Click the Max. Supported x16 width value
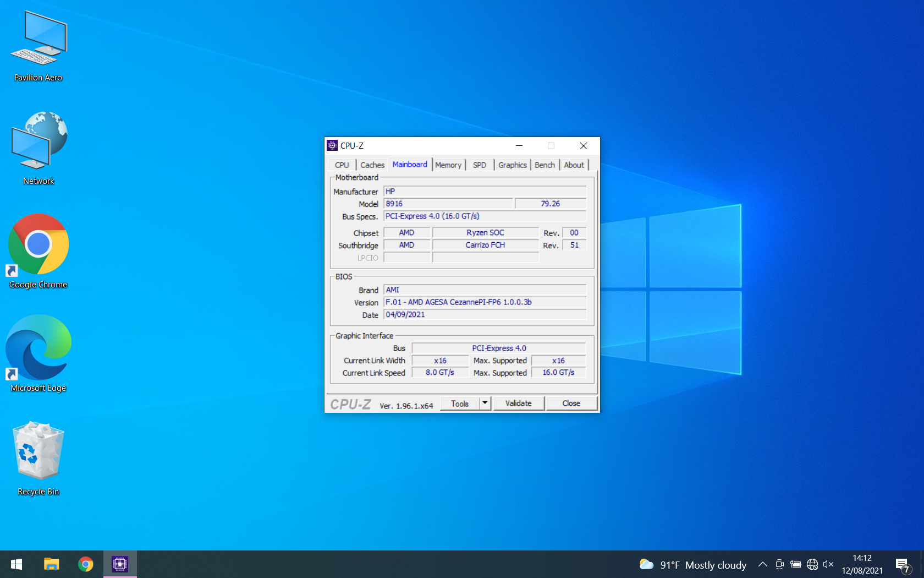The width and height of the screenshot is (924, 578). 558,361
